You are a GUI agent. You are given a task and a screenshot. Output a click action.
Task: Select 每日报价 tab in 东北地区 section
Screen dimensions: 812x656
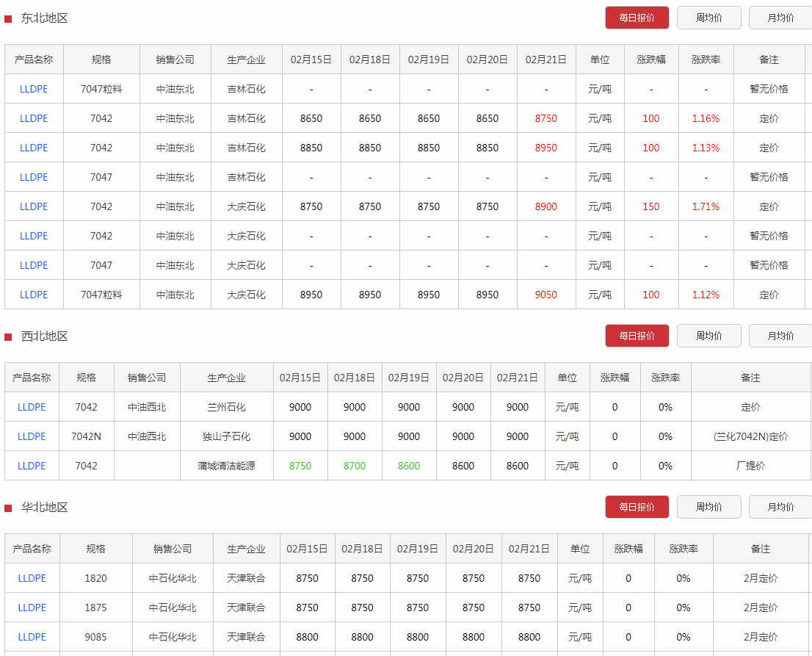coord(637,18)
